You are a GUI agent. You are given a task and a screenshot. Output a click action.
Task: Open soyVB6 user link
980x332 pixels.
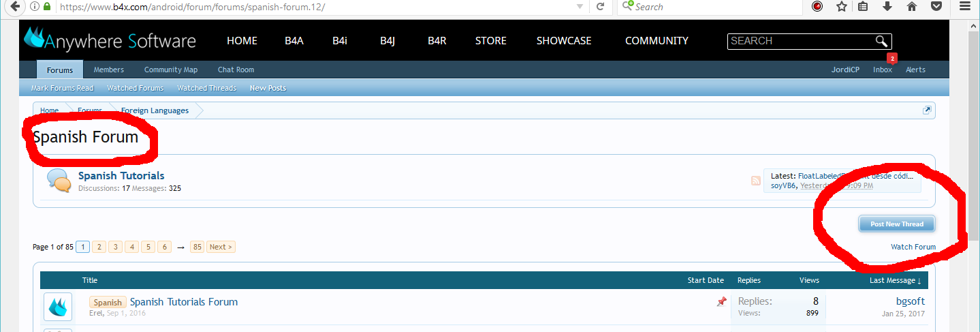(x=783, y=185)
